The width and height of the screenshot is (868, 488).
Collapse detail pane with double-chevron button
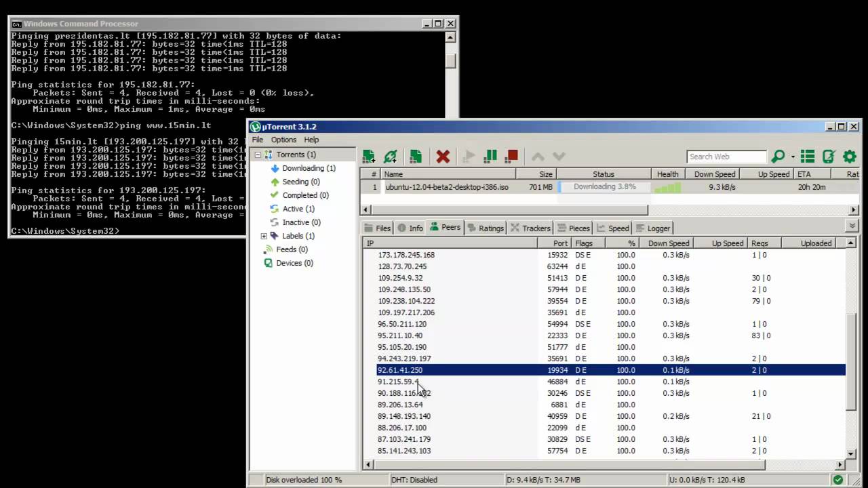852,226
